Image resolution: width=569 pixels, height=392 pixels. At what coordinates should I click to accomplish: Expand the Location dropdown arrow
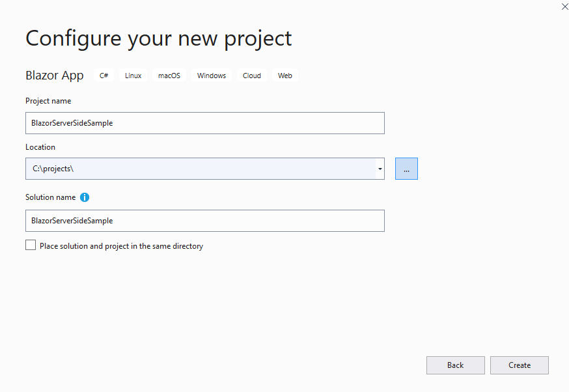(380, 169)
